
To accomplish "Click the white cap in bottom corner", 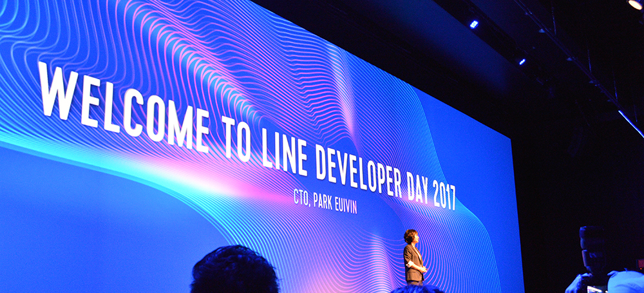I will coord(625,281).
